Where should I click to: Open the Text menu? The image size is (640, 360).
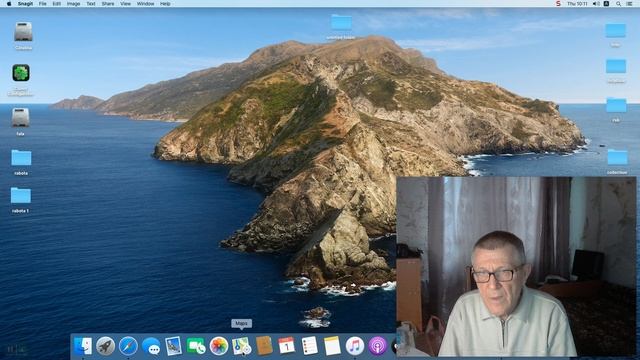pos(91,4)
